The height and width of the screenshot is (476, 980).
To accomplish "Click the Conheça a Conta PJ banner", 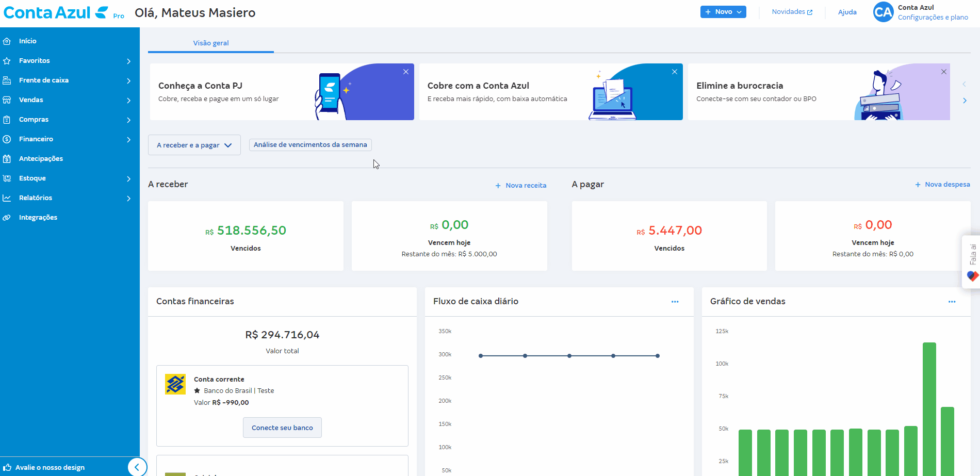I will pos(282,92).
